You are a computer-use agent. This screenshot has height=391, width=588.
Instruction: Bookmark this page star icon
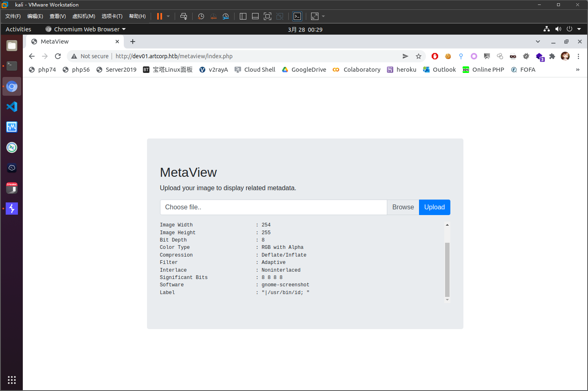pyautogui.click(x=419, y=56)
